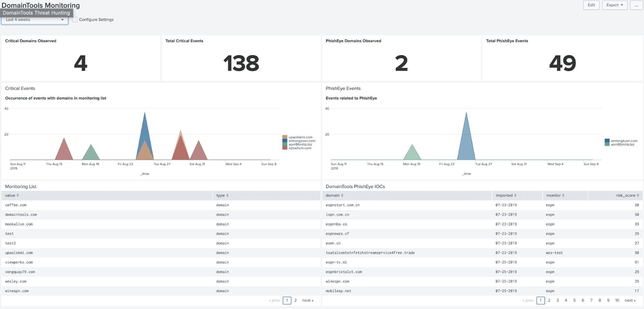
Task: Click the Total PhishEye Events value 49
Action: coord(562,63)
